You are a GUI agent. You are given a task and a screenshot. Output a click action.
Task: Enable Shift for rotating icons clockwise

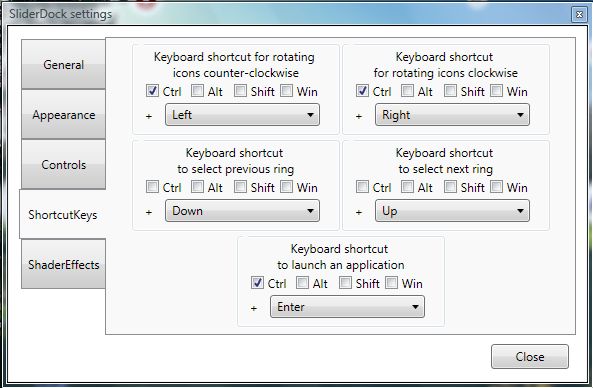click(450, 91)
